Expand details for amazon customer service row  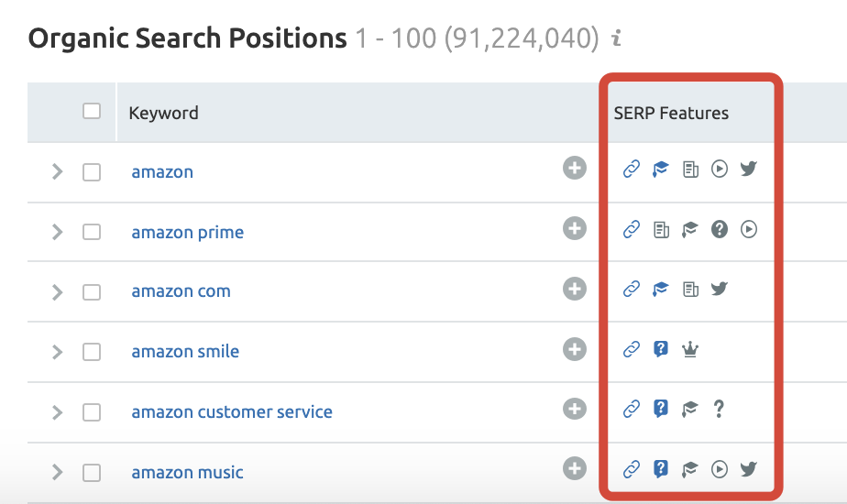57,412
